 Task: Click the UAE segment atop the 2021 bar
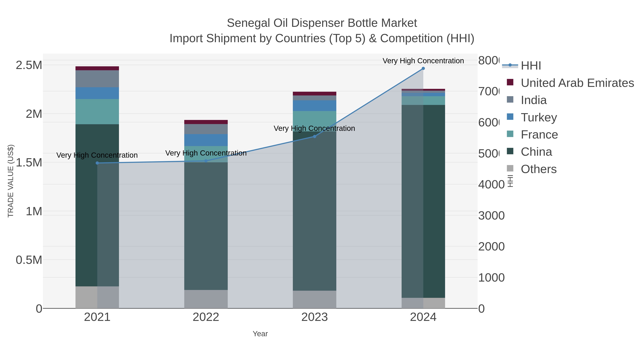pyautogui.click(x=97, y=68)
